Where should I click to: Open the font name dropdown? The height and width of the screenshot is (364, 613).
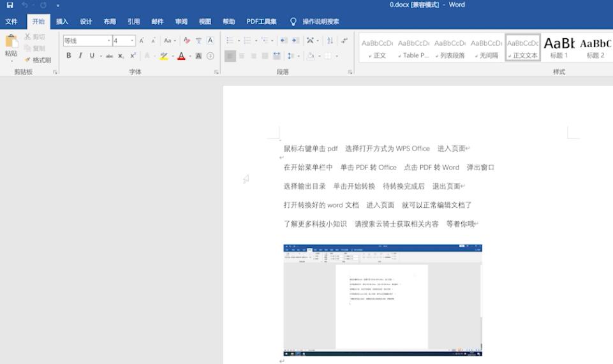[108, 41]
